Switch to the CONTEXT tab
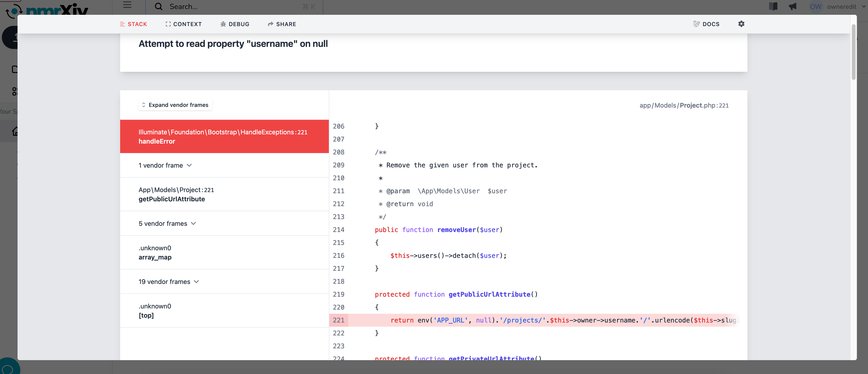The height and width of the screenshot is (374, 868). pyautogui.click(x=184, y=24)
